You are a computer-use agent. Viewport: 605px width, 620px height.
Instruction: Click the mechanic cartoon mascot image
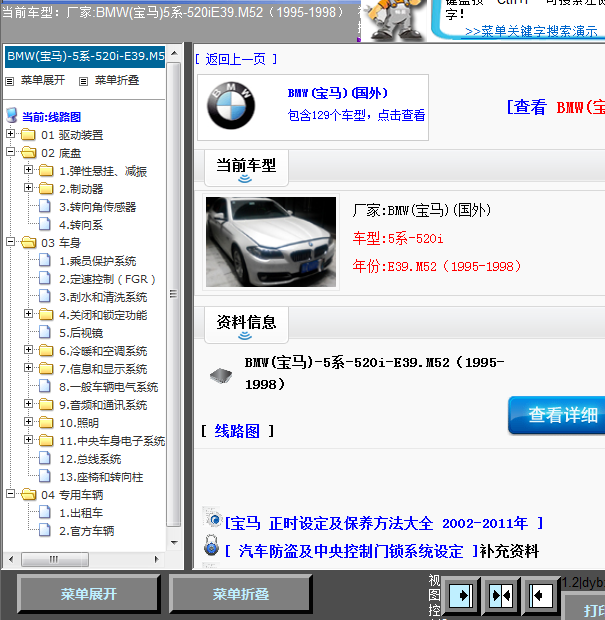pyautogui.click(x=393, y=20)
